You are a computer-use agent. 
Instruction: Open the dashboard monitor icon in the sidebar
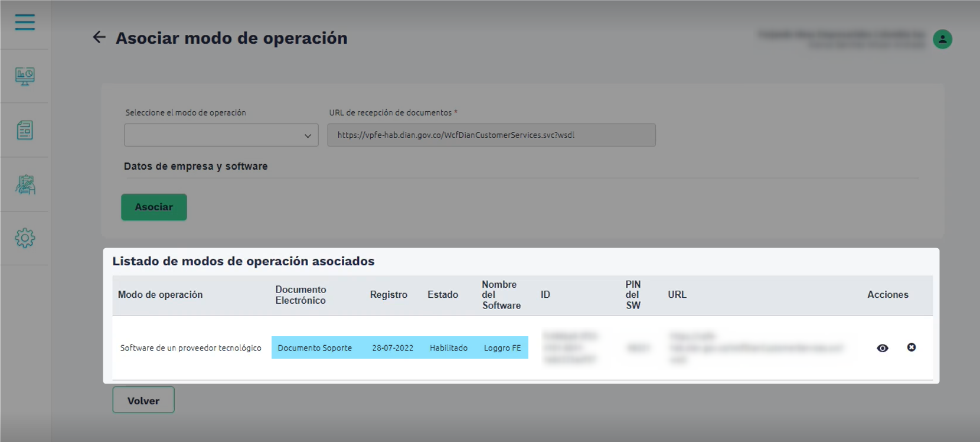pyautogui.click(x=25, y=76)
